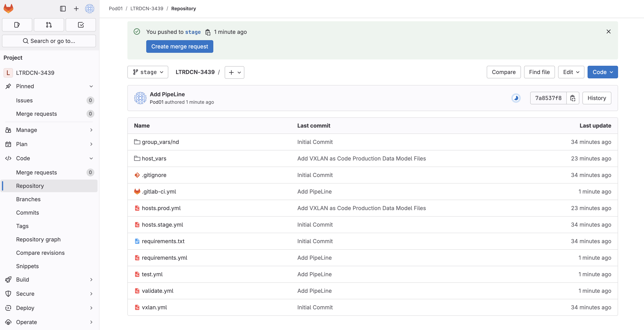This screenshot has height=330, width=644.
Task: Go to Commits in sidebar
Action: pyautogui.click(x=28, y=212)
